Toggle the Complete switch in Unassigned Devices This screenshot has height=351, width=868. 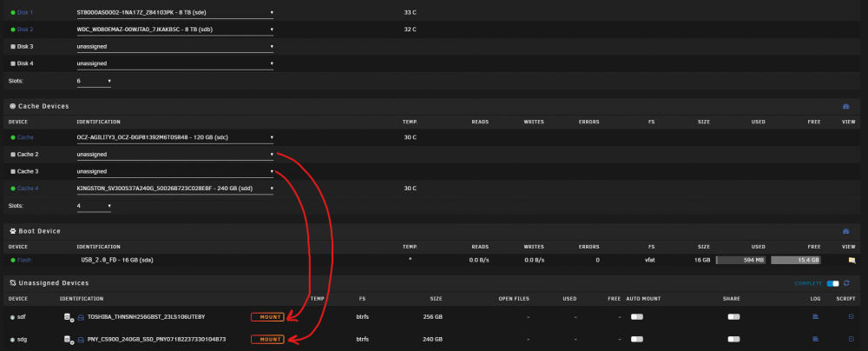click(x=832, y=283)
